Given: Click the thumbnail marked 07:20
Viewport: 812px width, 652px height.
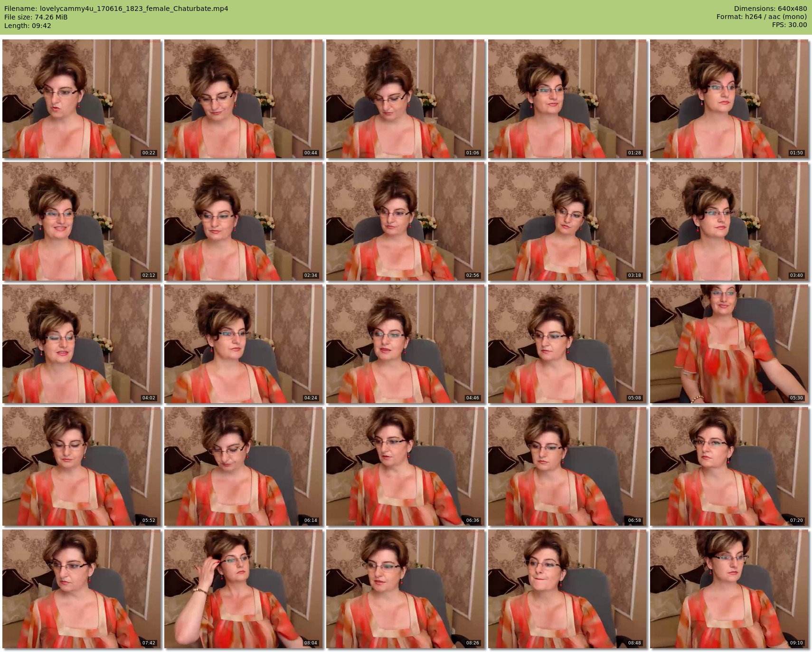Looking at the screenshot, I should click(x=729, y=466).
